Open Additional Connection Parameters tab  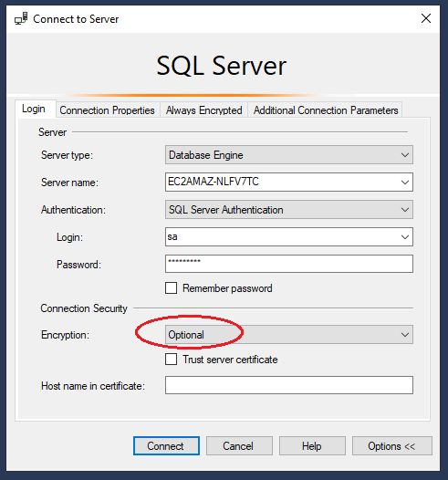tap(326, 110)
